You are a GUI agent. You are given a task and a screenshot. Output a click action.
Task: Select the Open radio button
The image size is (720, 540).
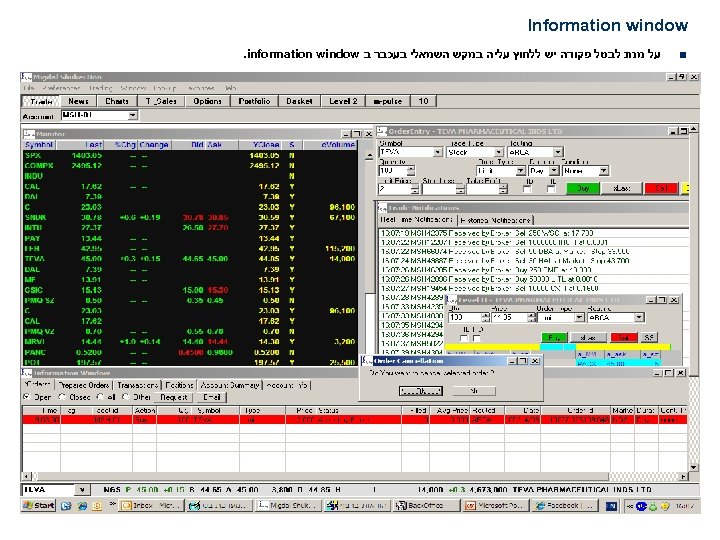[27, 397]
